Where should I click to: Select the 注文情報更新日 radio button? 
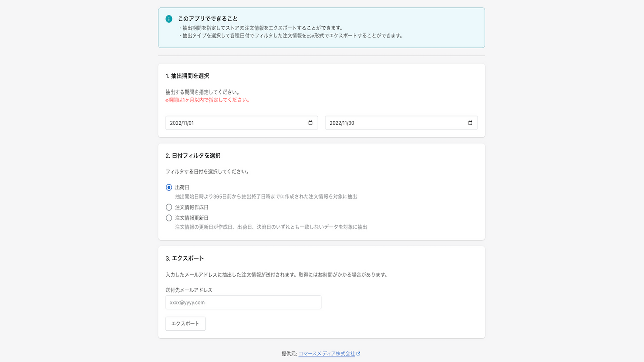coord(169,218)
